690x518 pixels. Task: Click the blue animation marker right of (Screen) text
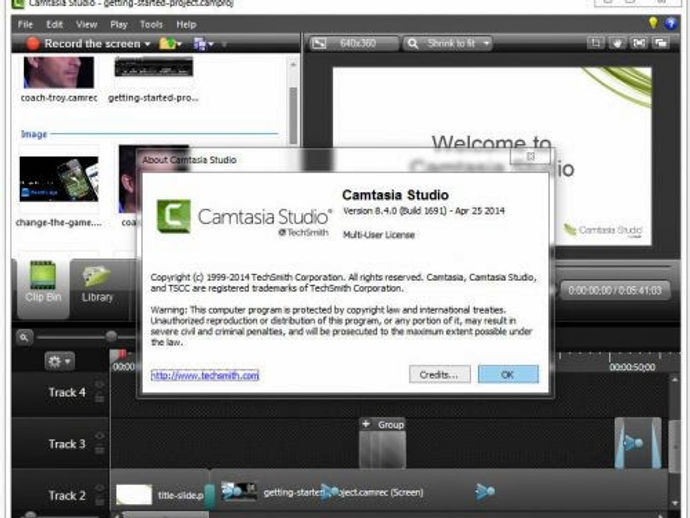(x=485, y=491)
